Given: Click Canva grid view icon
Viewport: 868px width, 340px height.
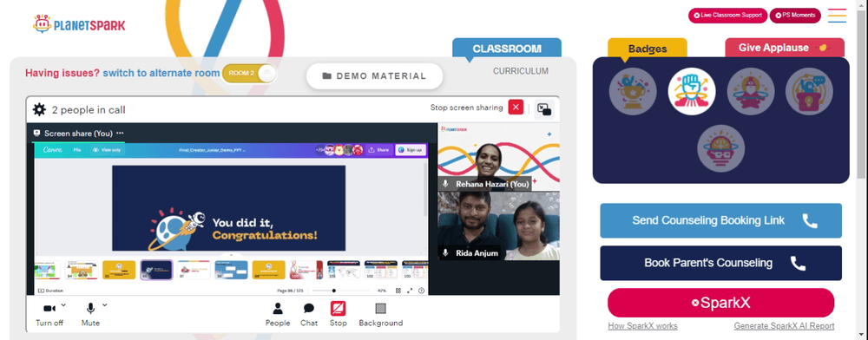Looking at the screenshot, I should [398, 291].
